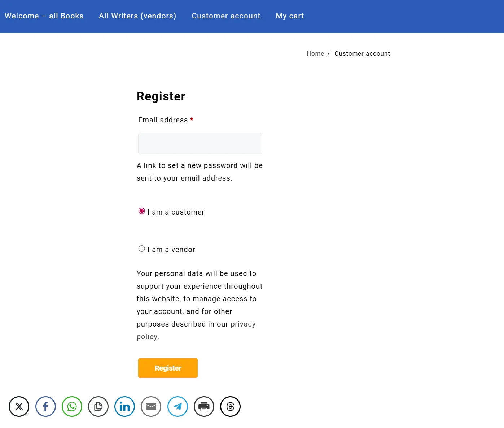Share the page on LinkedIn
504x428 pixels.
pos(124,406)
